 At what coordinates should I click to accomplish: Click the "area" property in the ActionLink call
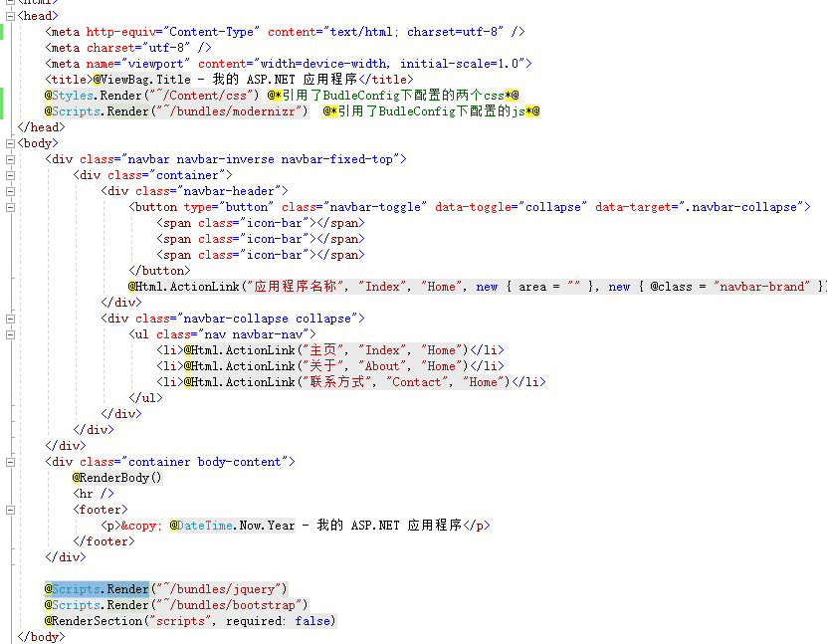[x=532, y=287]
